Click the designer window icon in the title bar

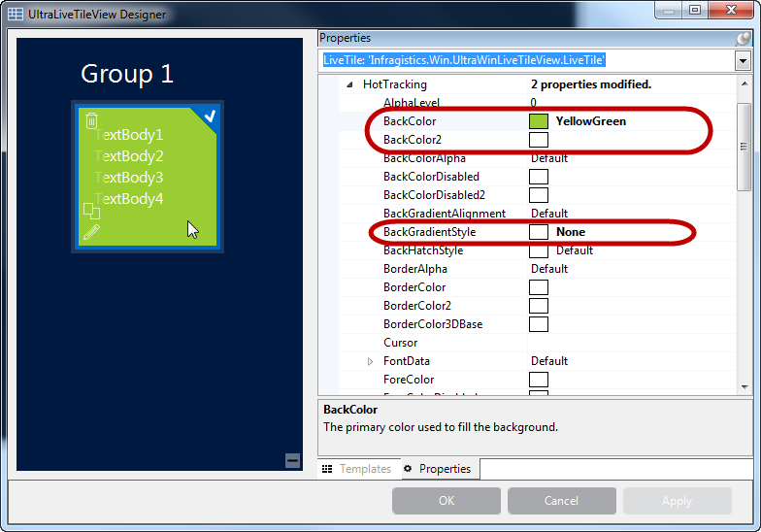point(16,14)
